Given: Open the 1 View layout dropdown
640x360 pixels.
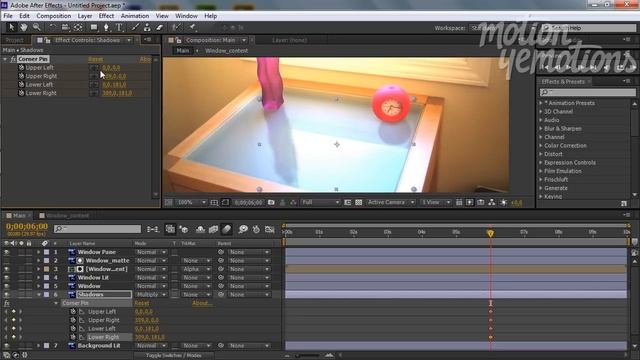Looking at the screenshot, I should pos(436,202).
